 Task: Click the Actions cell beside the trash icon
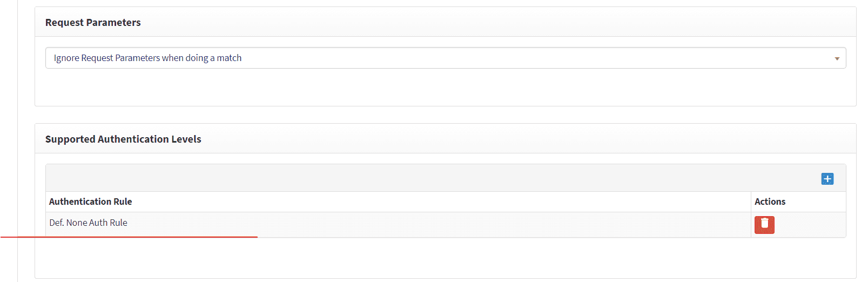[810, 224]
